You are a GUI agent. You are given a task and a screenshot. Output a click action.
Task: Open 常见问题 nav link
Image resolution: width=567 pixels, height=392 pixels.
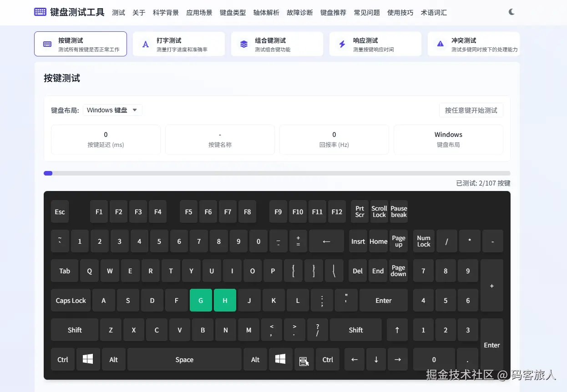(367, 13)
